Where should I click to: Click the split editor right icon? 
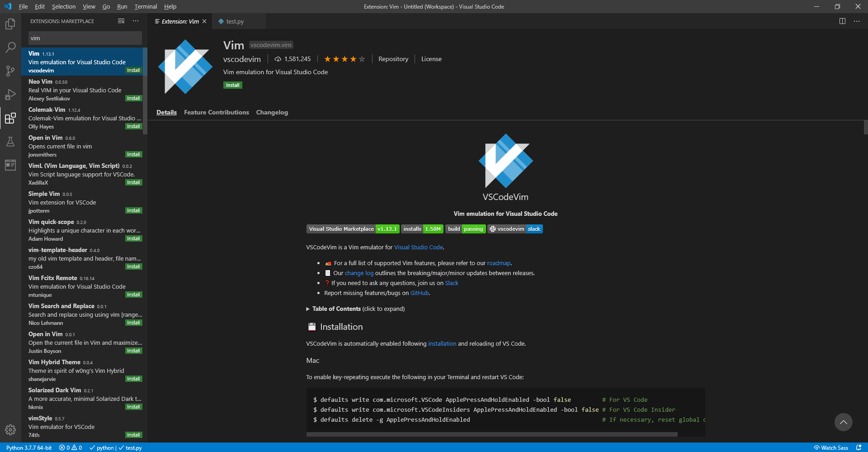click(x=842, y=21)
